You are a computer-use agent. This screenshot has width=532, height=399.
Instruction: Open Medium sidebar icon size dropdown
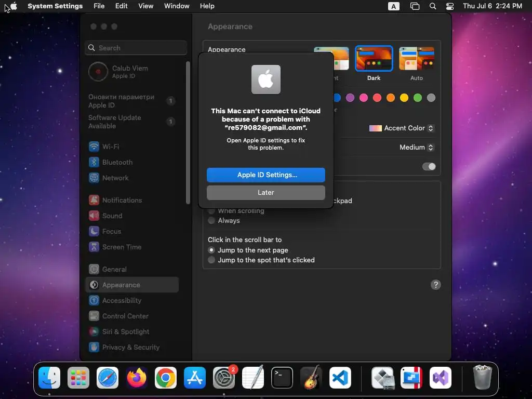[417, 147]
